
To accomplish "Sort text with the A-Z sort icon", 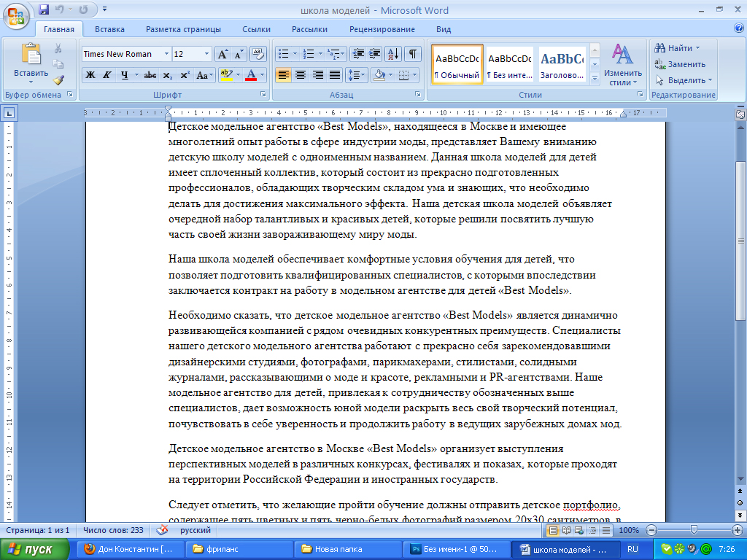I will click(393, 54).
